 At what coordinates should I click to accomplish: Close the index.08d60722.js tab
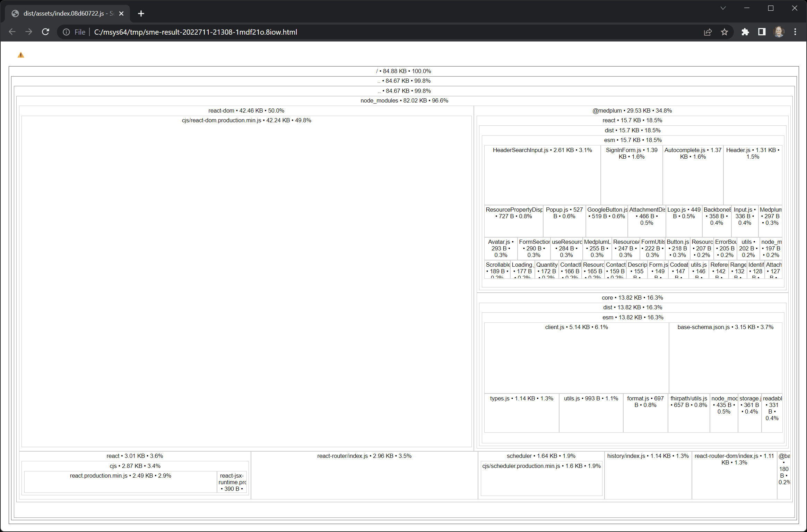coord(121,14)
